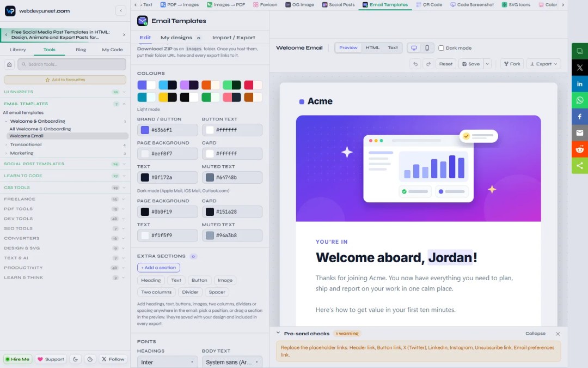Click the redo arrow icon
The height and width of the screenshot is (368, 588).
pyautogui.click(x=428, y=64)
